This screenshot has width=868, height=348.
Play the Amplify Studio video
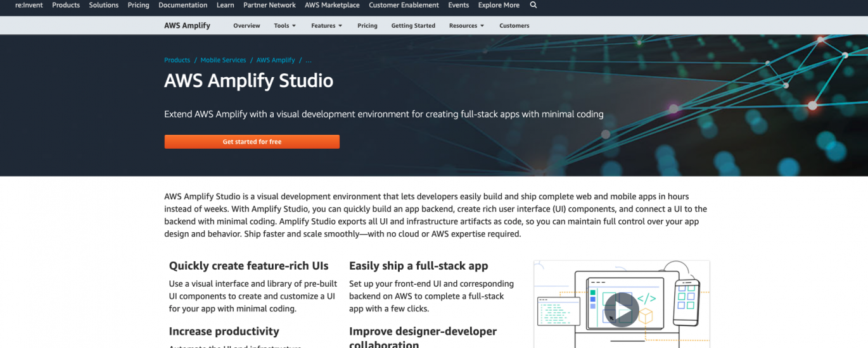(x=621, y=309)
